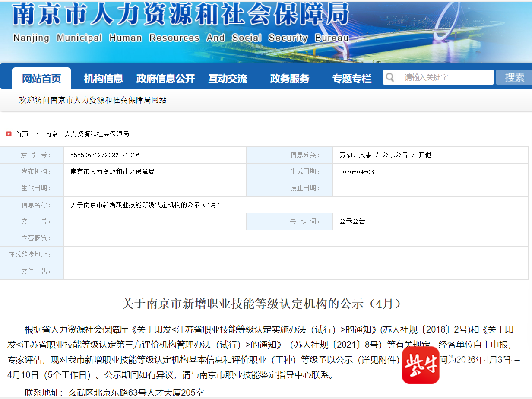
Task: Click the red 紫牛 logo badge
Action: point(420,365)
